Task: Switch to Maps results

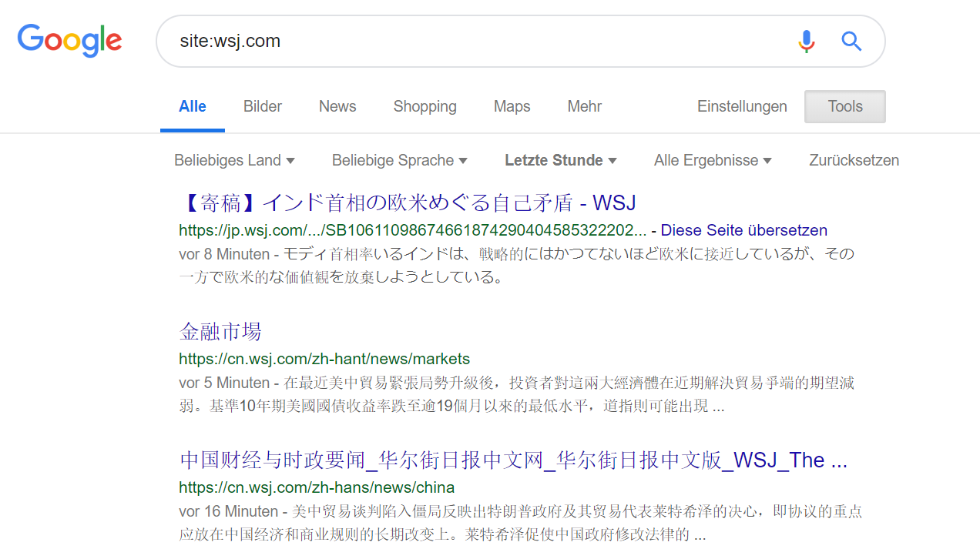Action: pos(512,106)
